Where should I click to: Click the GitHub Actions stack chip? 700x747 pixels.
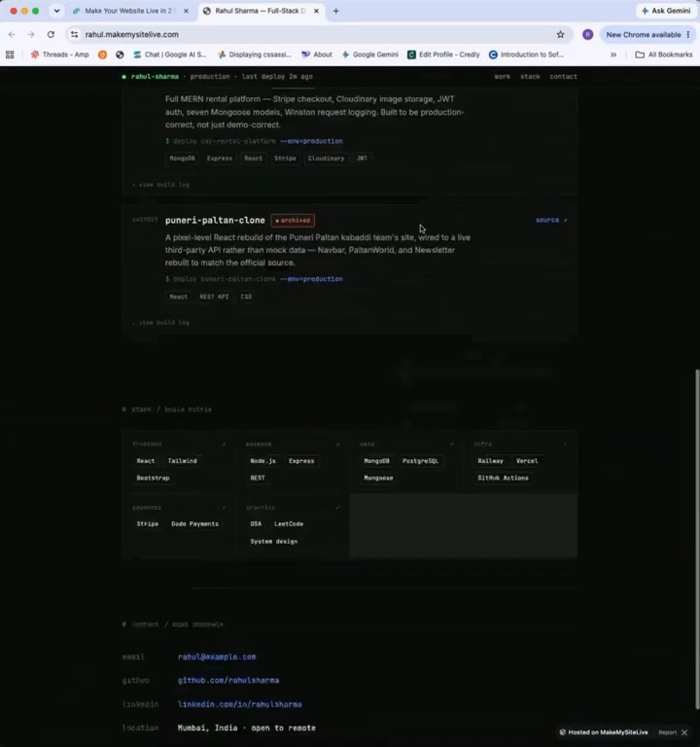coord(503,478)
